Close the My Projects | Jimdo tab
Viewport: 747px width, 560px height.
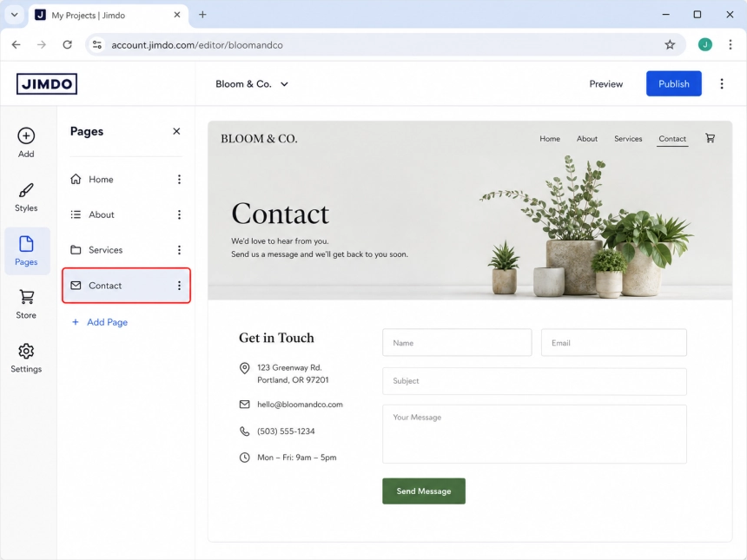coord(176,15)
